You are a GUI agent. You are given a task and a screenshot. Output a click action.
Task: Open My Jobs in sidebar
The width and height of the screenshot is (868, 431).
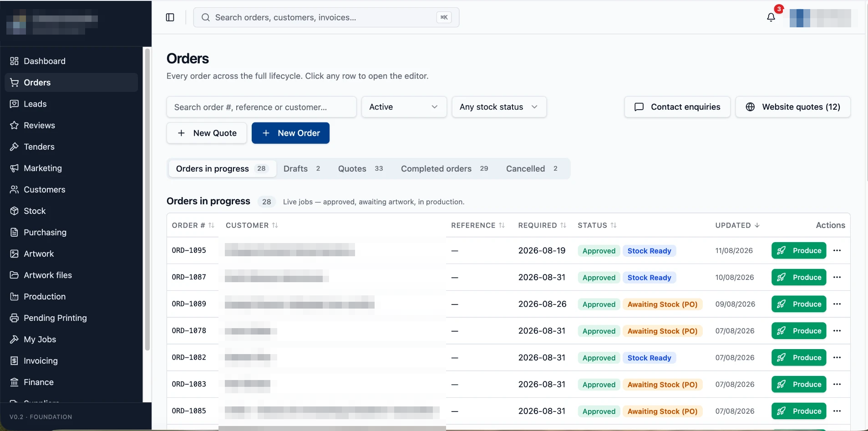point(71,339)
